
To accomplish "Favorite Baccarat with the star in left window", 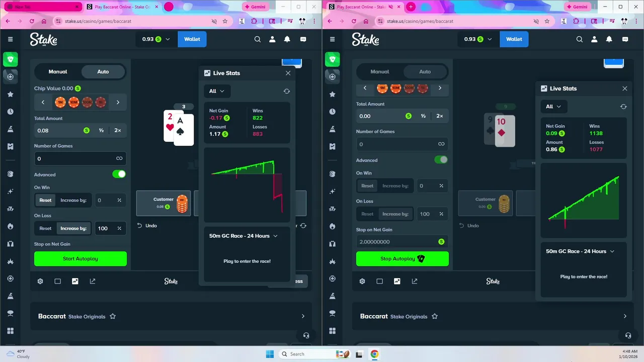I will (x=113, y=316).
